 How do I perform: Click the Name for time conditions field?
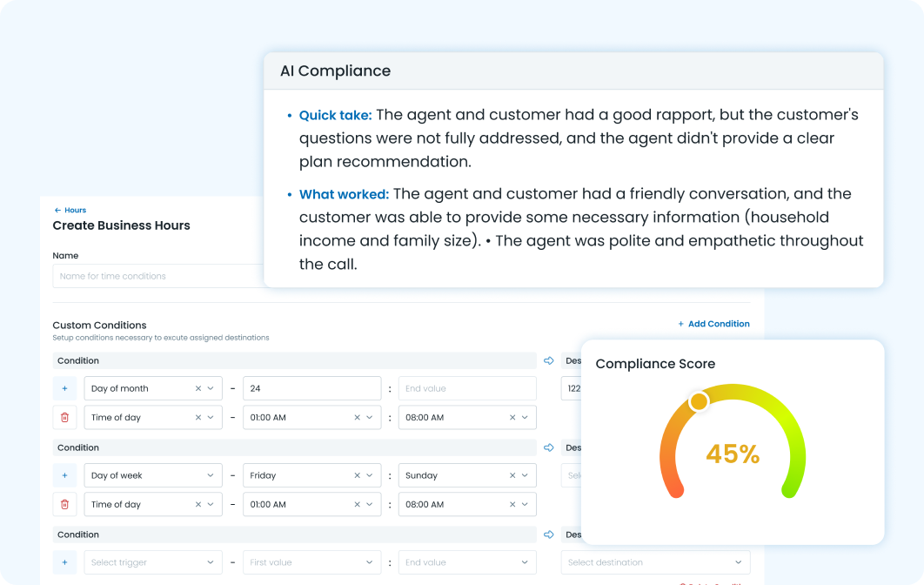pyautogui.click(x=158, y=276)
